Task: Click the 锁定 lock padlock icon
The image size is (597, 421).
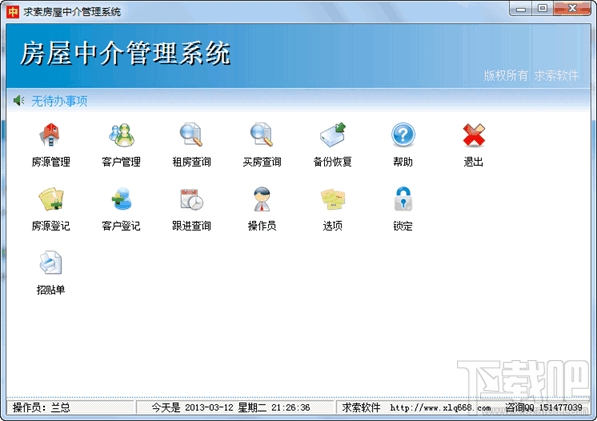Action: pos(403,199)
